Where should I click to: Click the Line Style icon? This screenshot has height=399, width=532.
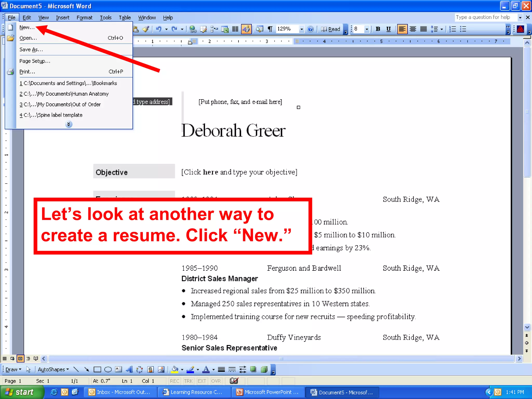(x=221, y=369)
